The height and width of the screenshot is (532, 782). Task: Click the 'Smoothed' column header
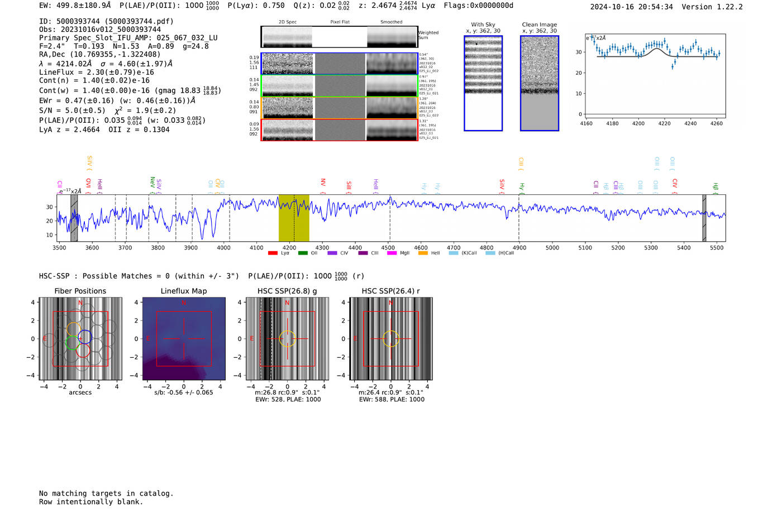click(x=392, y=22)
